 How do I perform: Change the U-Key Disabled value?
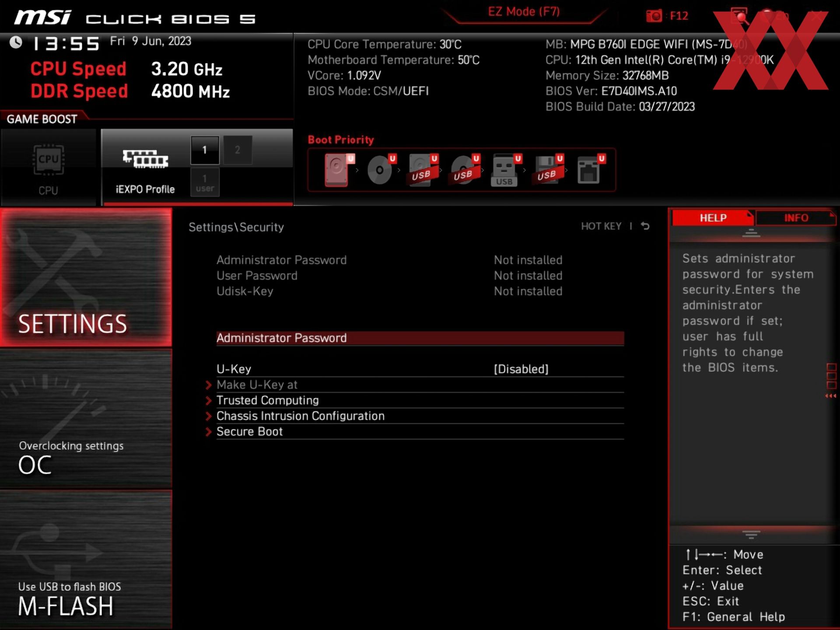click(521, 369)
